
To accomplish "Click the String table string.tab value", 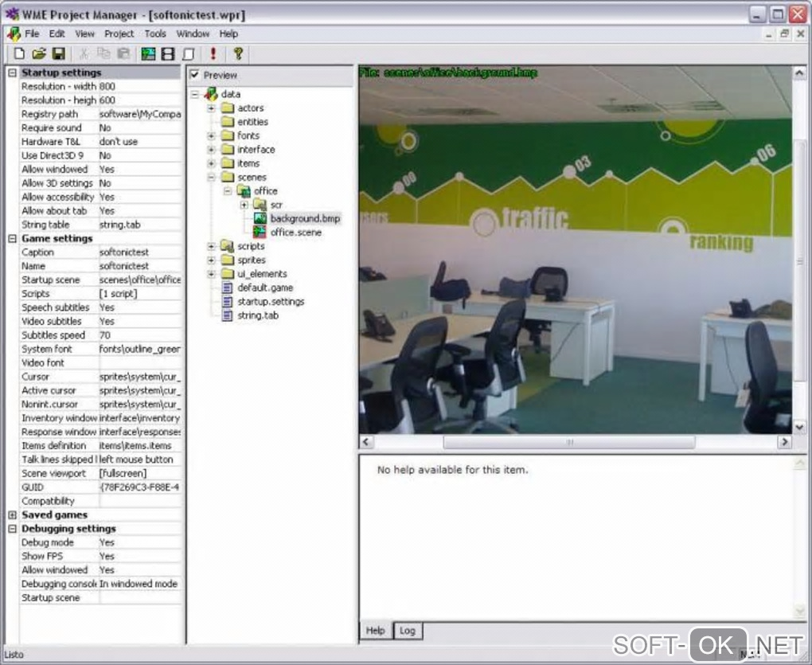I will (x=140, y=225).
